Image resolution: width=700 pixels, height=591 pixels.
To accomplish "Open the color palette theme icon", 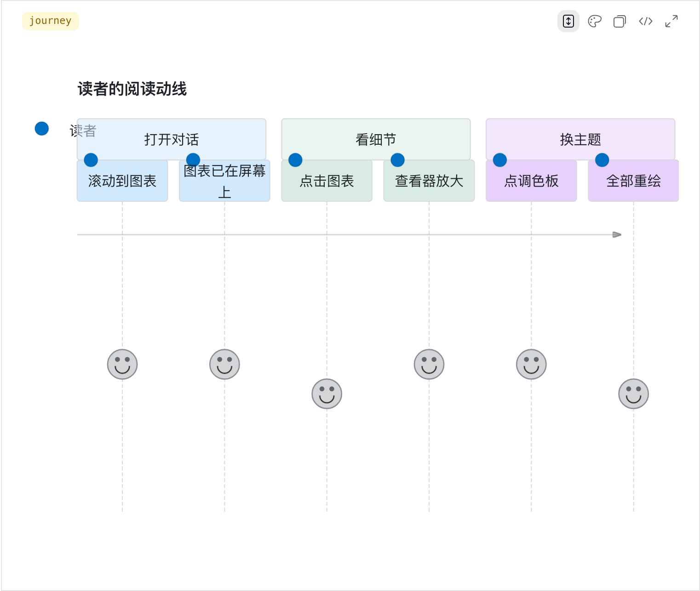I will [594, 21].
